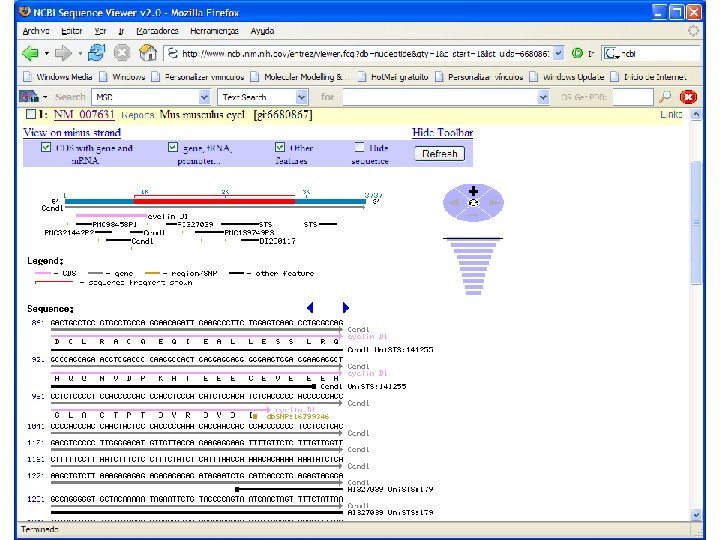Image resolution: width=720 pixels, height=540 pixels.
Task: Click the red close icon on search toolbar
Action: click(688, 97)
